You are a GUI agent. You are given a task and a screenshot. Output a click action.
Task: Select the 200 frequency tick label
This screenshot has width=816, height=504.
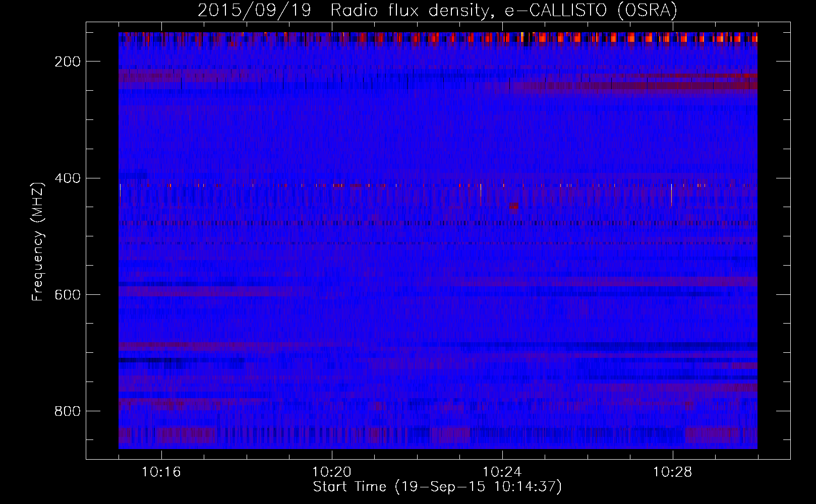pos(68,61)
